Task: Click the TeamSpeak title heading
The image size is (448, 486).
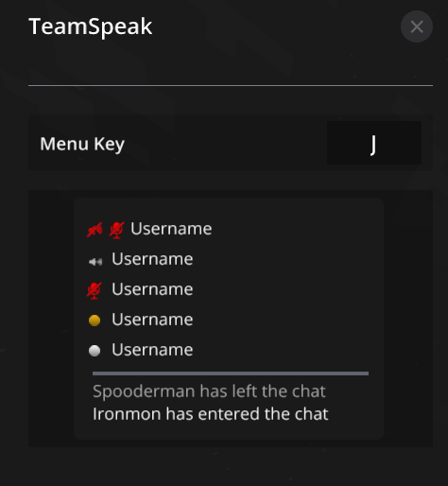Action: [x=91, y=26]
